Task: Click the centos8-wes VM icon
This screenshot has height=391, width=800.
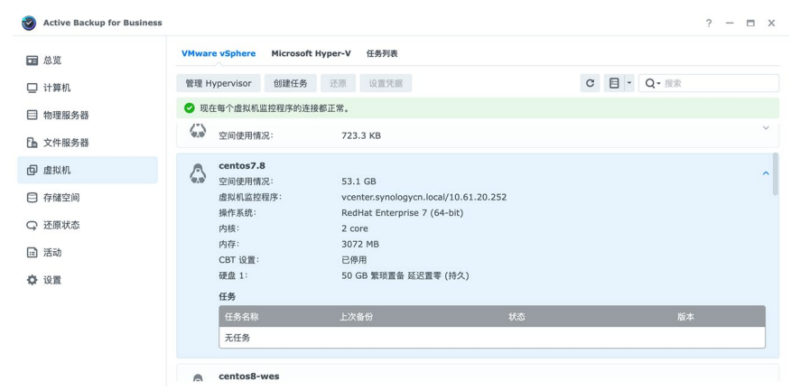Action: [198, 379]
